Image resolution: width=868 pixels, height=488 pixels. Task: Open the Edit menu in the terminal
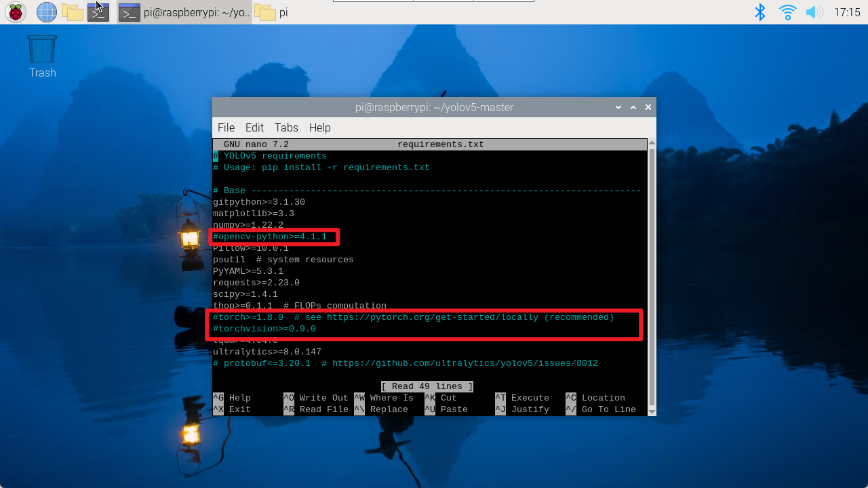[254, 127]
